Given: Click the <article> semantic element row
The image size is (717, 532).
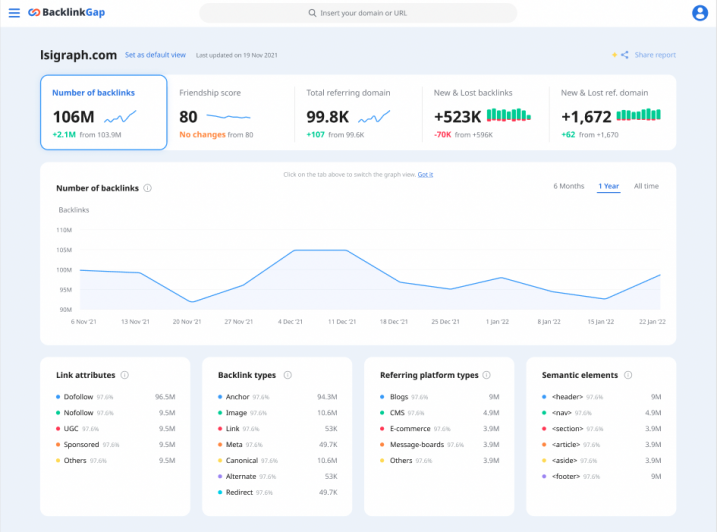Looking at the screenshot, I should [x=601, y=445].
